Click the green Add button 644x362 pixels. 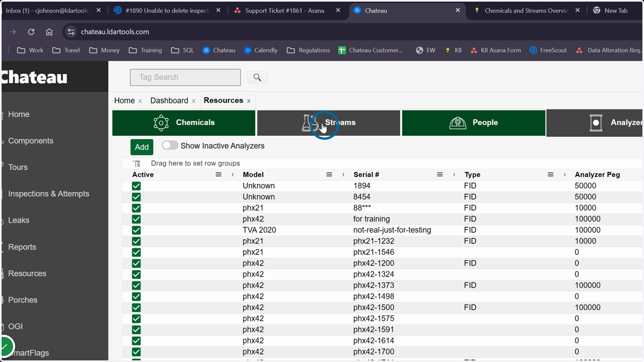(142, 147)
